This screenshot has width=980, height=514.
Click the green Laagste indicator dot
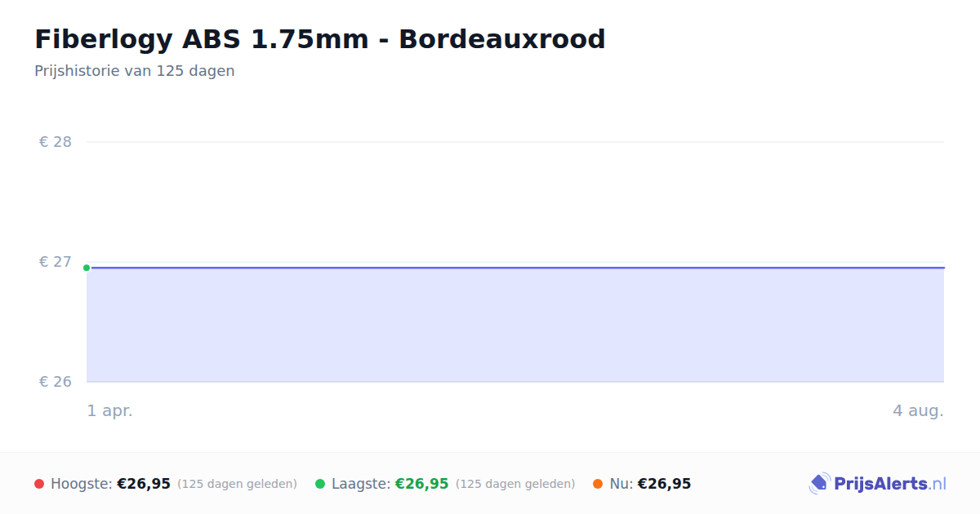click(x=320, y=484)
